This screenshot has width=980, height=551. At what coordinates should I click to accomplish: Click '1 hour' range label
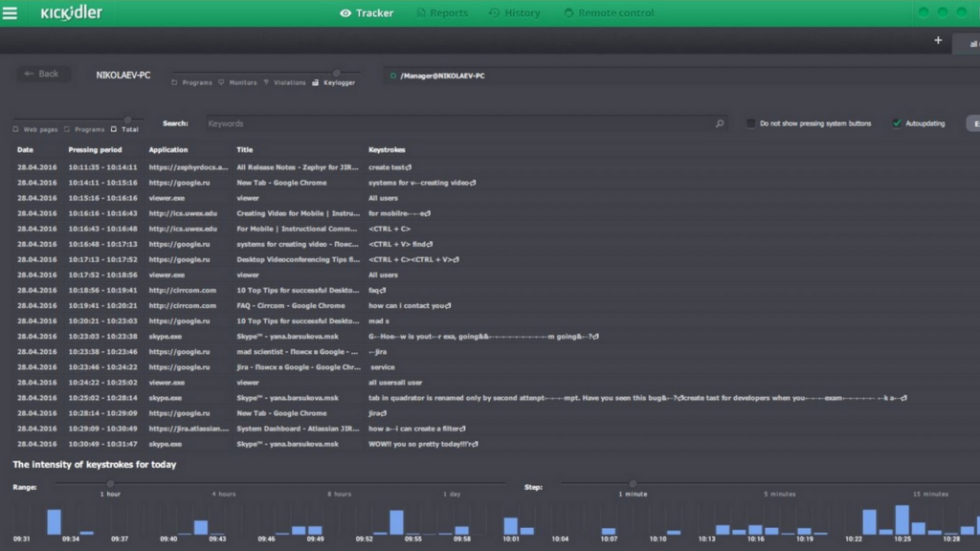111,495
